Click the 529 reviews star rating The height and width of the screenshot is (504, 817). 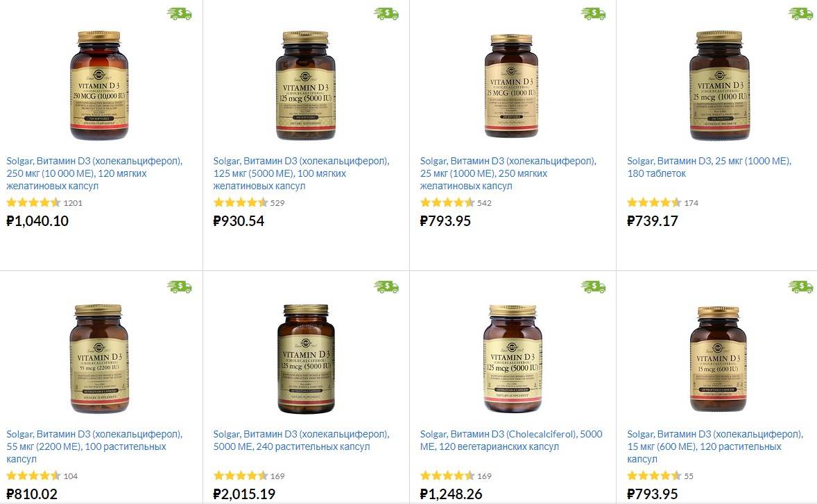240,202
